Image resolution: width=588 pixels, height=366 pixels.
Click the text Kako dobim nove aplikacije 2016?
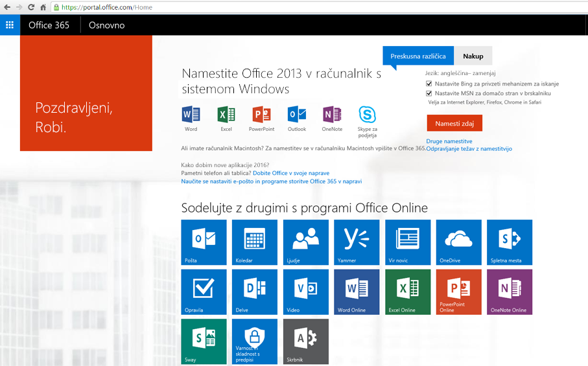pyautogui.click(x=225, y=165)
